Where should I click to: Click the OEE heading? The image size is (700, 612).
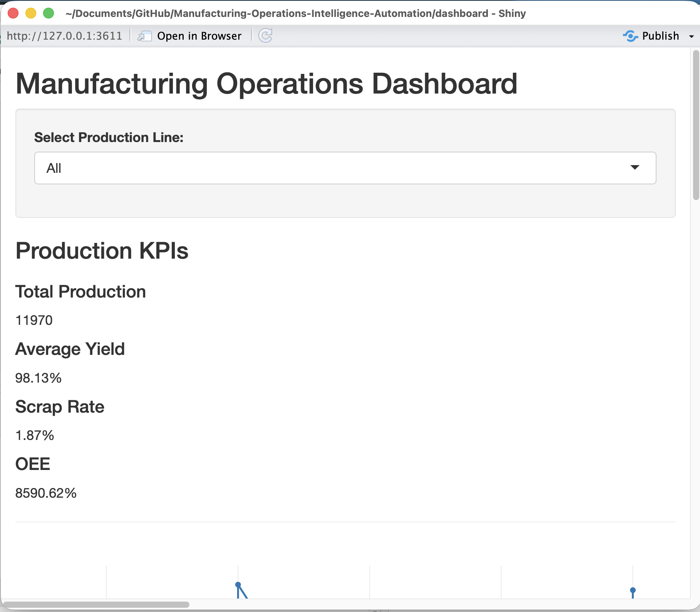pyautogui.click(x=33, y=464)
